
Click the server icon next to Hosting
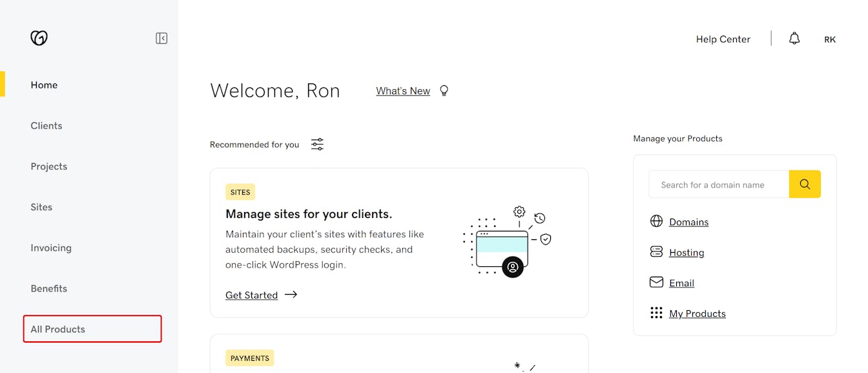pos(656,252)
